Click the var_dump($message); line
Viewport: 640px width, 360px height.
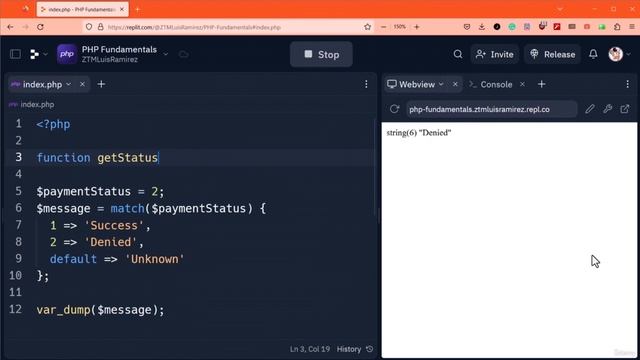100,310
